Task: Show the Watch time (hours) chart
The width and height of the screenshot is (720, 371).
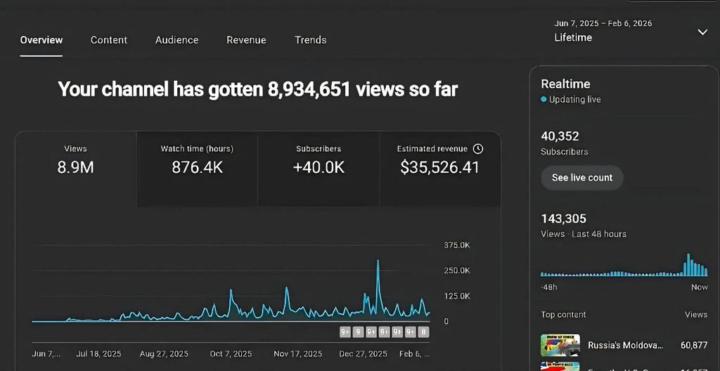Action: point(197,169)
